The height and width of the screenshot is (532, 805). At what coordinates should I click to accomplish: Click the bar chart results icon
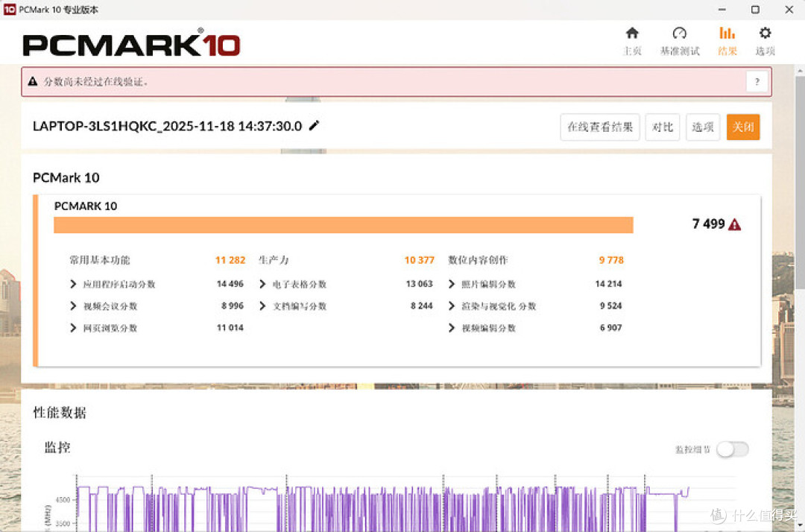tap(727, 34)
